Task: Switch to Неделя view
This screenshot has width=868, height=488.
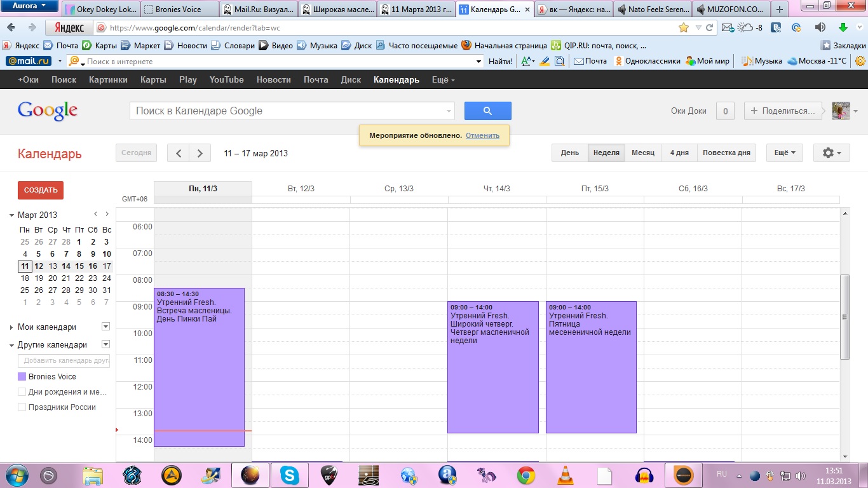Action: (x=606, y=153)
